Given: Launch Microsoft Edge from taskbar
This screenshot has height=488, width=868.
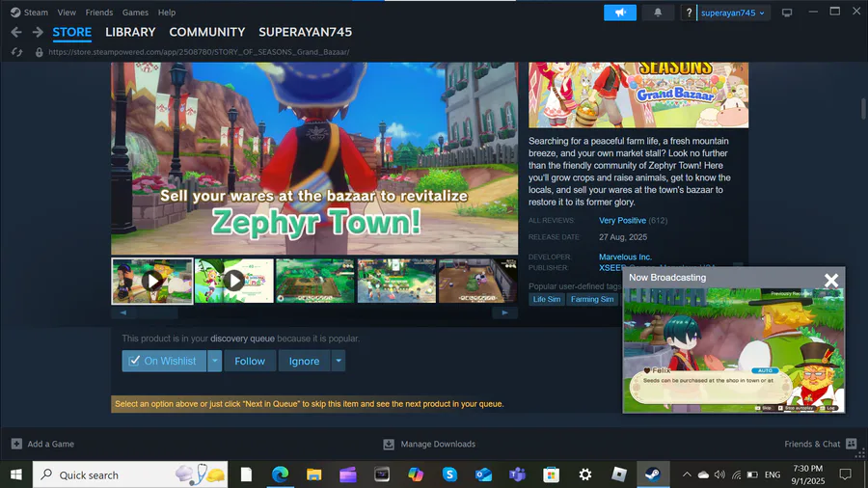Looking at the screenshot, I should 280,474.
